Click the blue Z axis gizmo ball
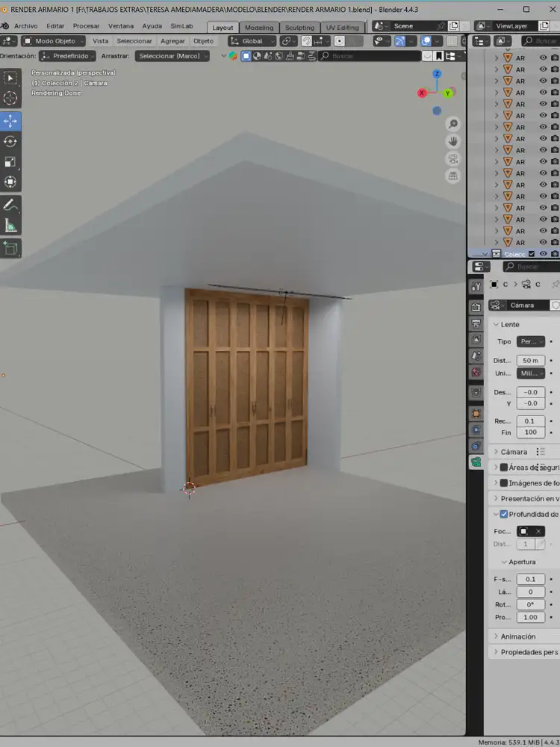The width and height of the screenshot is (560, 747). pyautogui.click(x=437, y=74)
